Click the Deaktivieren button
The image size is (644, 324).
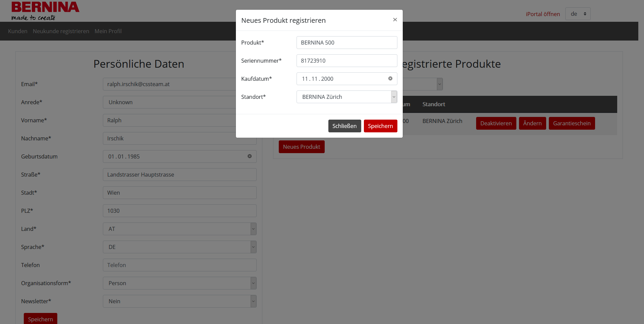coord(496,123)
